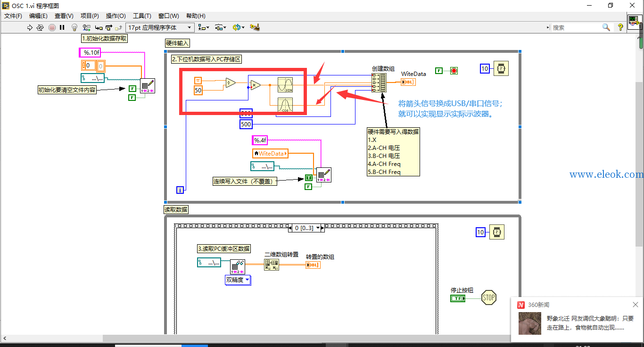
Task: Close the 360新闻 popup notification
Action: coord(636,305)
